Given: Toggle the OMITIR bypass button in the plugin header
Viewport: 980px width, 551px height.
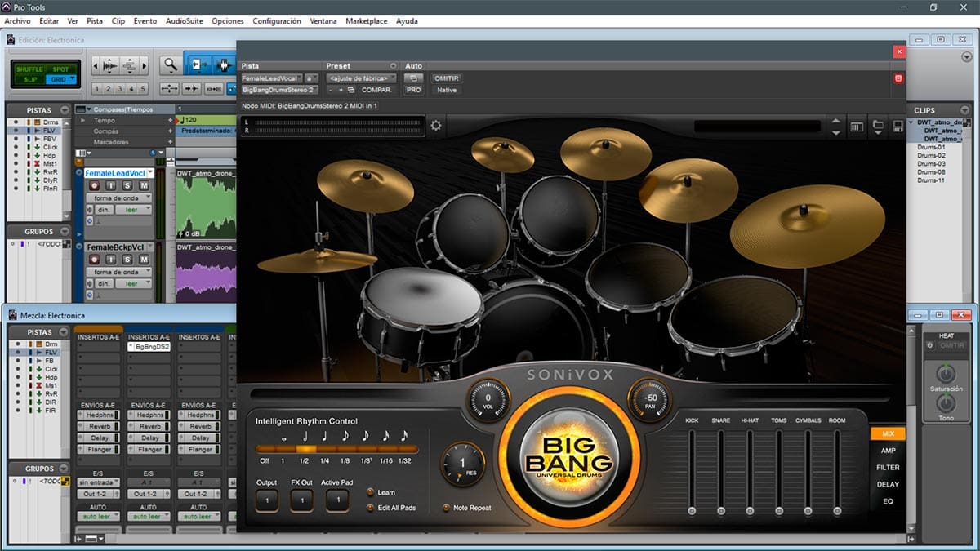Looking at the screenshot, I should point(447,78).
